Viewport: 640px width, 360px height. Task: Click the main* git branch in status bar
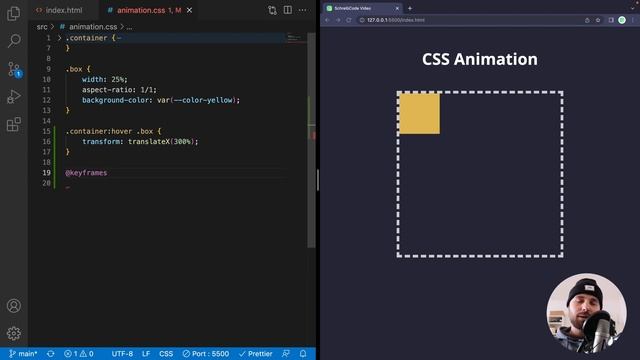pyautogui.click(x=23, y=353)
